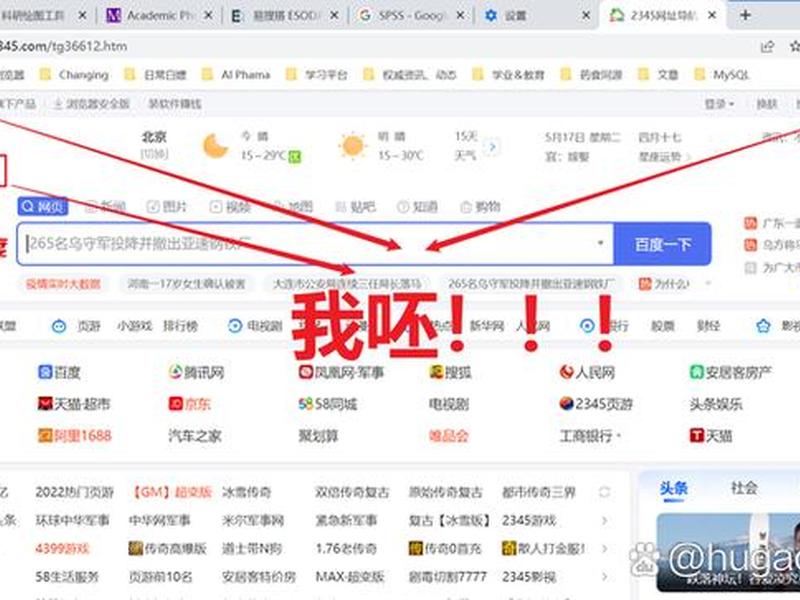Expand the 工商银行 dropdown arrow
The image size is (800, 600).
(618, 436)
